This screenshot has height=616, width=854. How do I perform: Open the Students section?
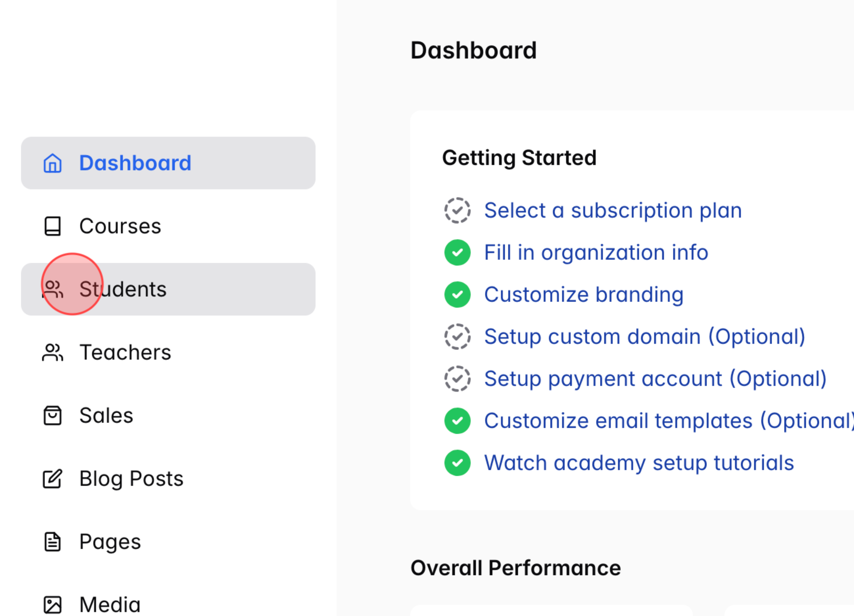tap(123, 289)
